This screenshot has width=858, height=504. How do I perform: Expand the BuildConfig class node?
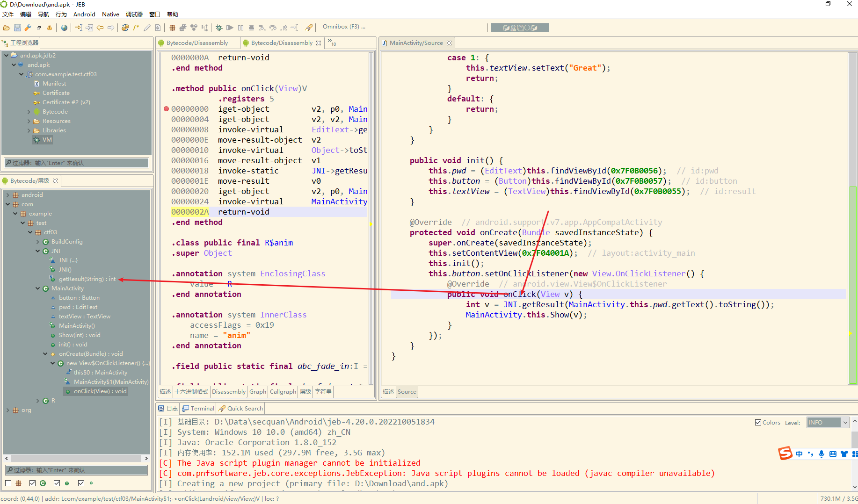tap(38, 242)
